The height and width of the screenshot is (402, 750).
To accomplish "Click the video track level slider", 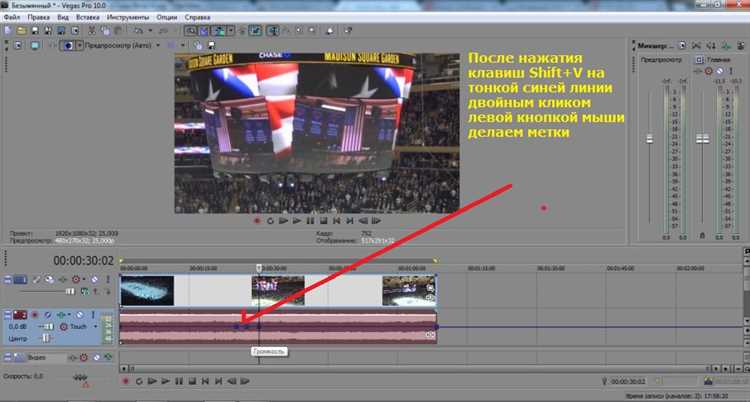I will (70, 291).
